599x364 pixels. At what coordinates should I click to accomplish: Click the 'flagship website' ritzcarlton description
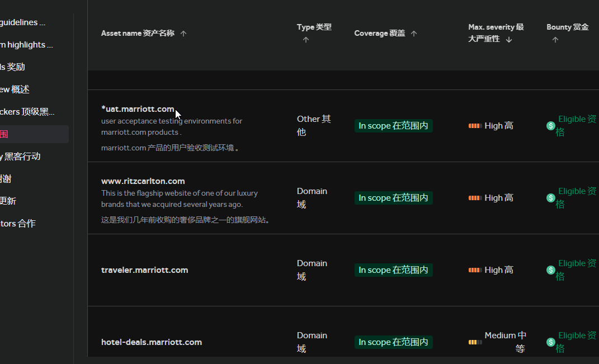pyautogui.click(x=179, y=199)
